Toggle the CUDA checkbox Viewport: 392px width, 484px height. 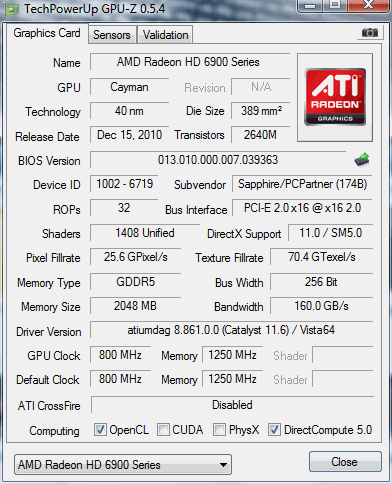coord(163,430)
